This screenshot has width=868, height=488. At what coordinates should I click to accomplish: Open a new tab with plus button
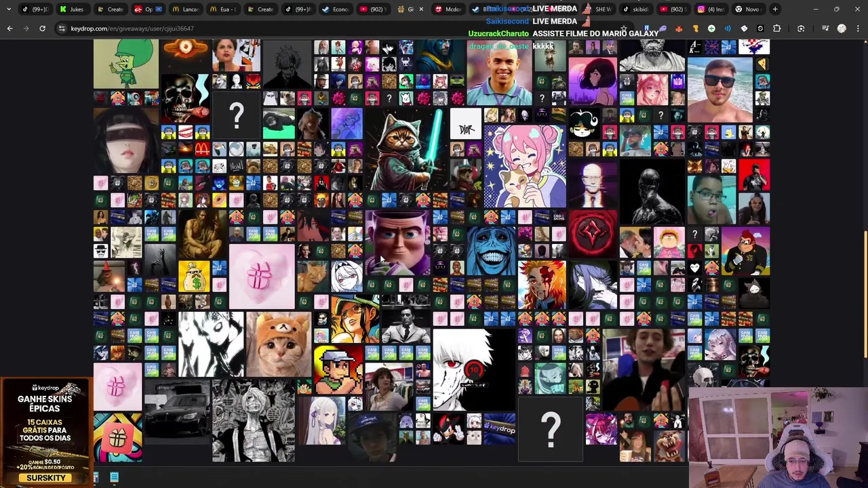(x=775, y=9)
